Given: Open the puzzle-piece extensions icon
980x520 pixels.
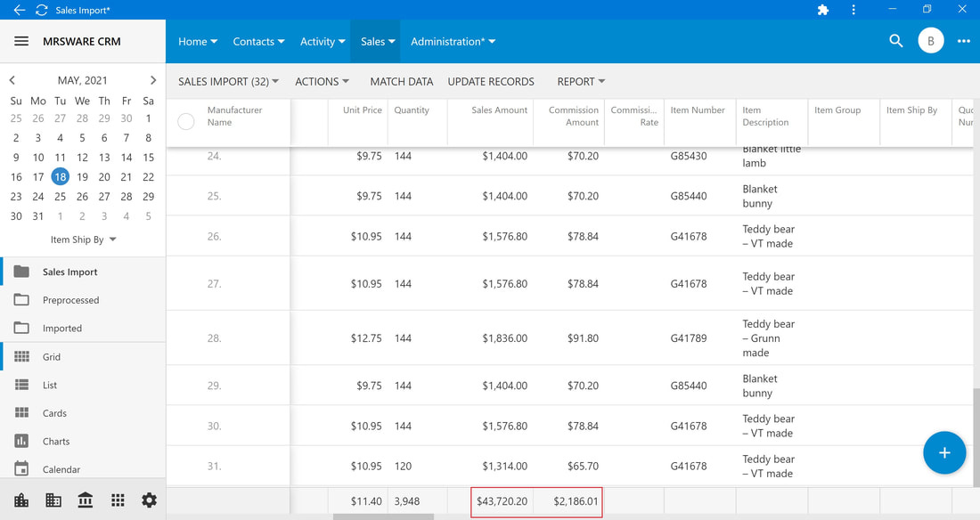Looking at the screenshot, I should [823, 10].
